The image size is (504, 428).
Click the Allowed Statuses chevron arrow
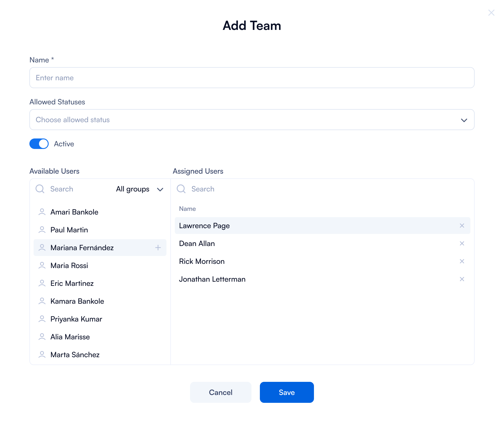464,120
